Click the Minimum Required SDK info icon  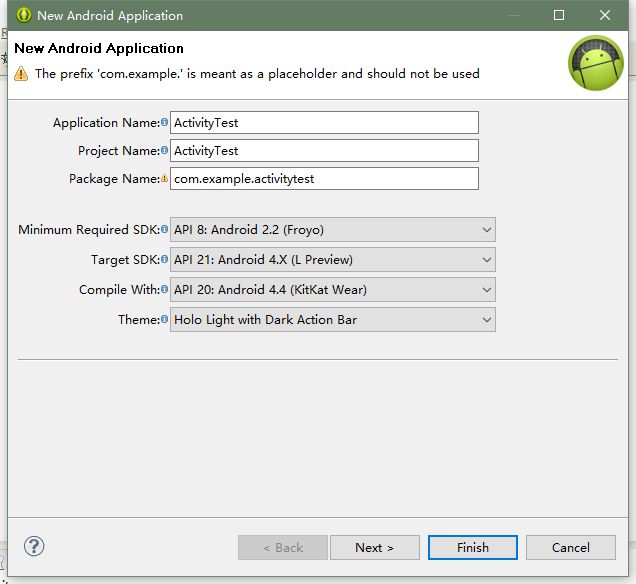coord(164,229)
